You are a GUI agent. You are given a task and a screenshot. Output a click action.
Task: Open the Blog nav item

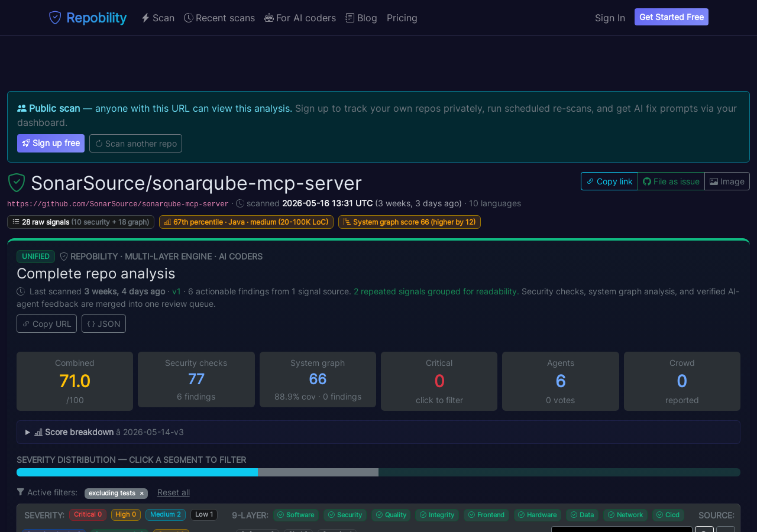361,18
